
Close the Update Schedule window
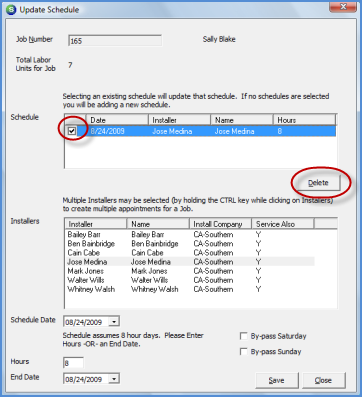point(344,7)
